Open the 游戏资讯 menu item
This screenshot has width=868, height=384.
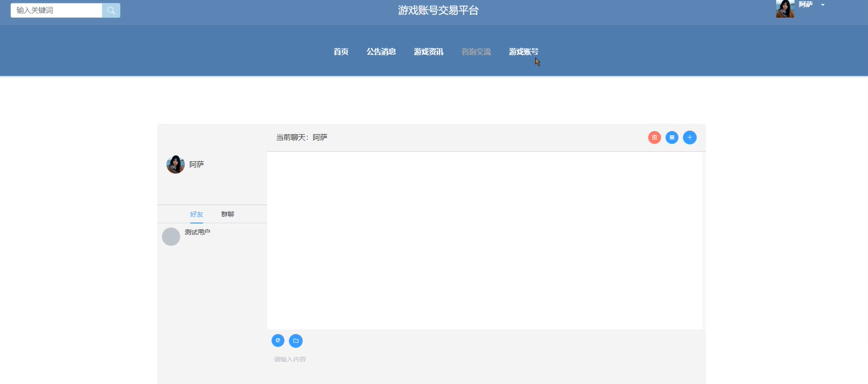coord(429,51)
